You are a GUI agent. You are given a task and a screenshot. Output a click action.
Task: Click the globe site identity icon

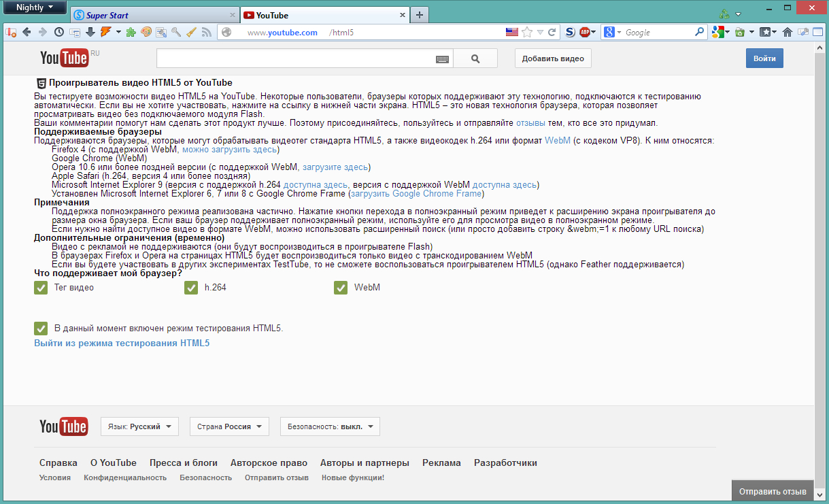pyautogui.click(x=226, y=32)
